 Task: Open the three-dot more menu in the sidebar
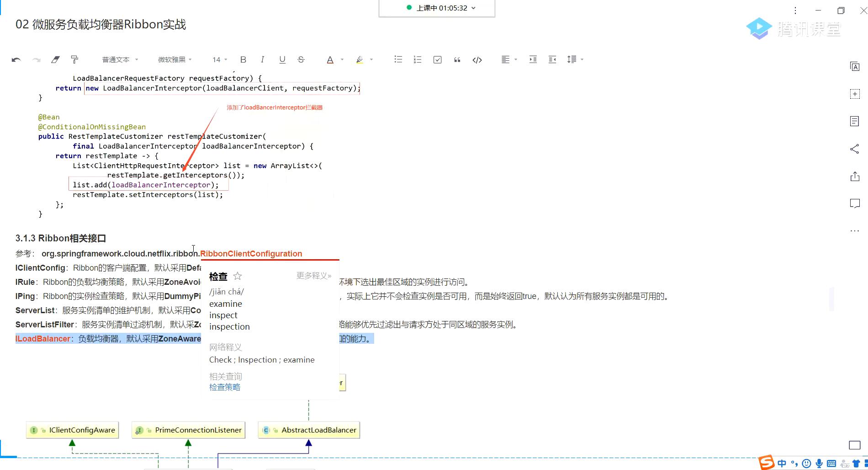pyautogui.click(x=854, y=231)
